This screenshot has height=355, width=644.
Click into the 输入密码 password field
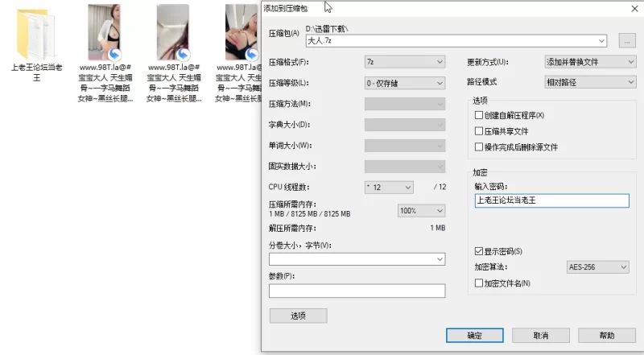(551, 201)
